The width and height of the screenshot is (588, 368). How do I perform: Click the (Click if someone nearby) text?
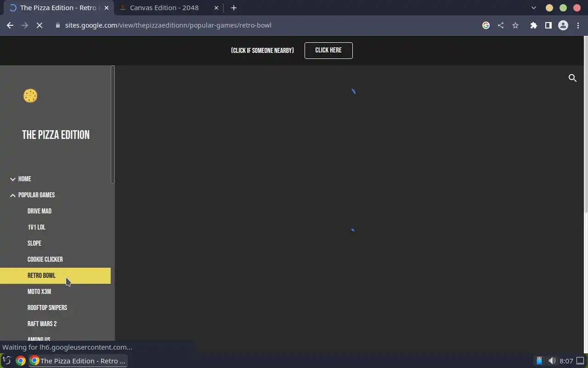(x=262, y=51)
